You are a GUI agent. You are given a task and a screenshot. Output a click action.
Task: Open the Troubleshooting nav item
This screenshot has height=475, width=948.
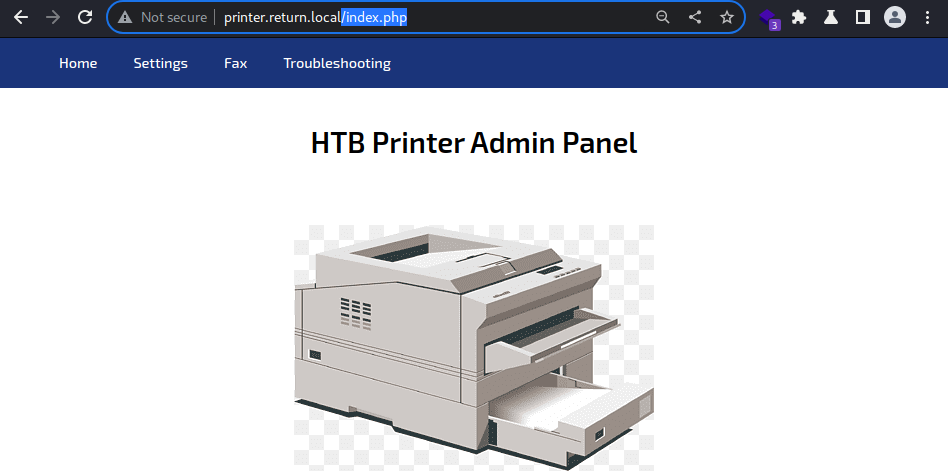click(x=337, y=63)
